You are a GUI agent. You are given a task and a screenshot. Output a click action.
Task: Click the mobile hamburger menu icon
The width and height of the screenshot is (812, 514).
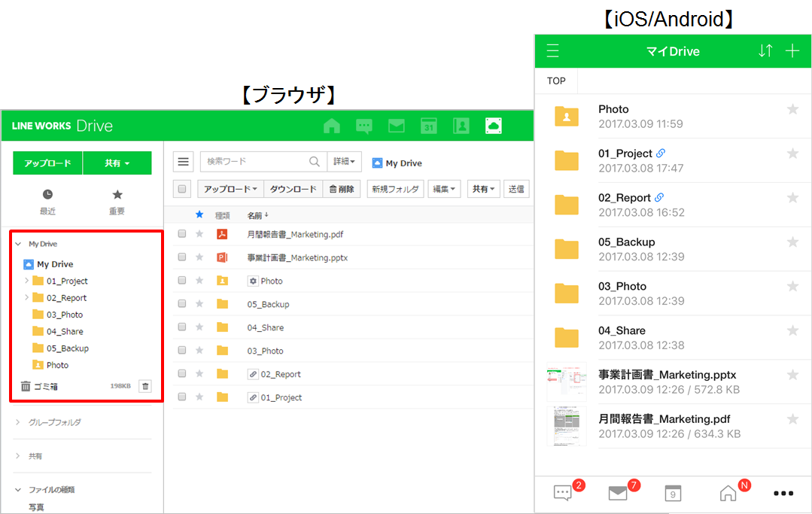(x=553, y=51)
